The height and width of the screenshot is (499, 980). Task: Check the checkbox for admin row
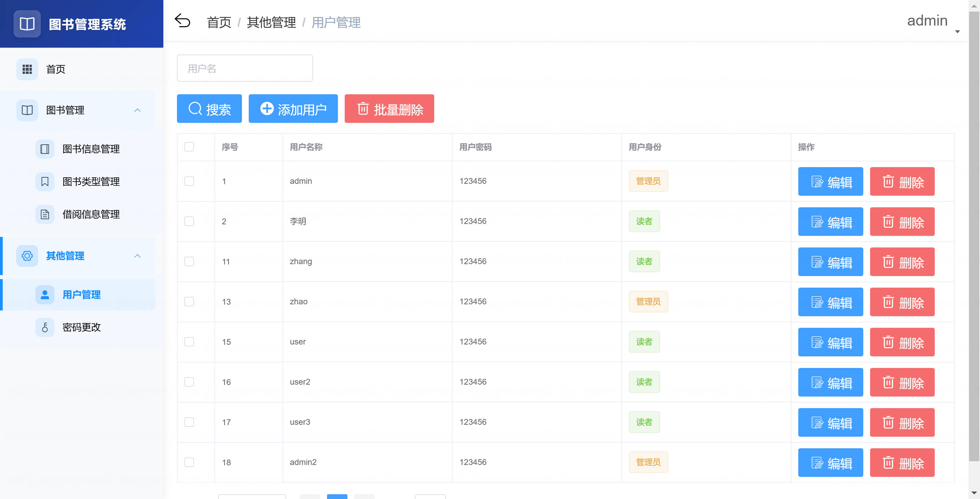189,181
